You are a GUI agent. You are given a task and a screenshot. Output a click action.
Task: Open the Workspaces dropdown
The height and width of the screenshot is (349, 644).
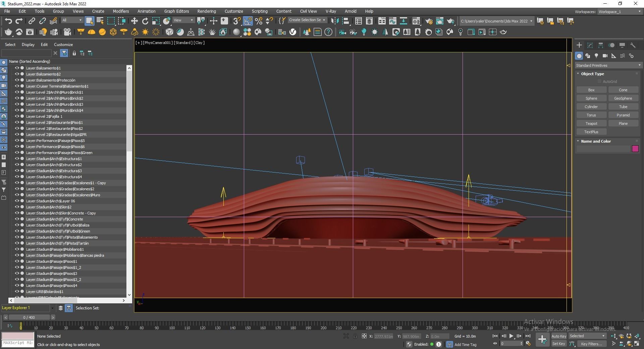tap(620, 12)
